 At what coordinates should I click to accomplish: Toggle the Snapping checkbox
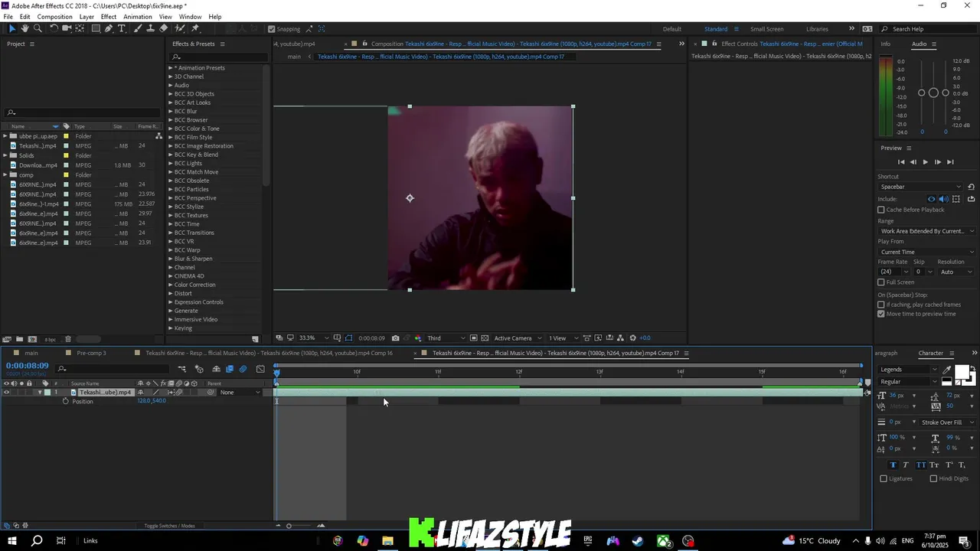tap(271, 29)
